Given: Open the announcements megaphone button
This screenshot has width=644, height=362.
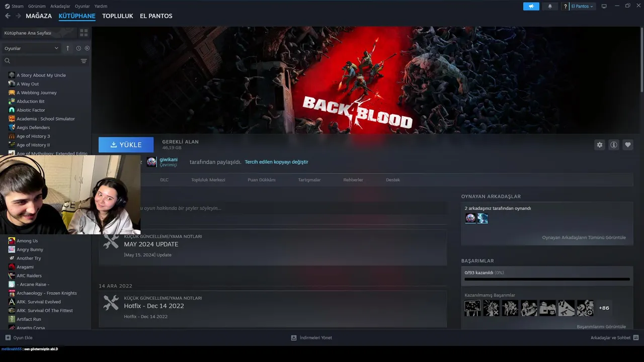Looking at the screenshot, I should pos(531,6).
